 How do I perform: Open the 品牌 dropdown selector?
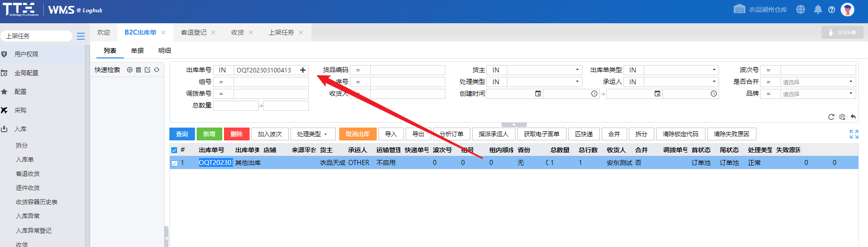[x=817, y=94]
